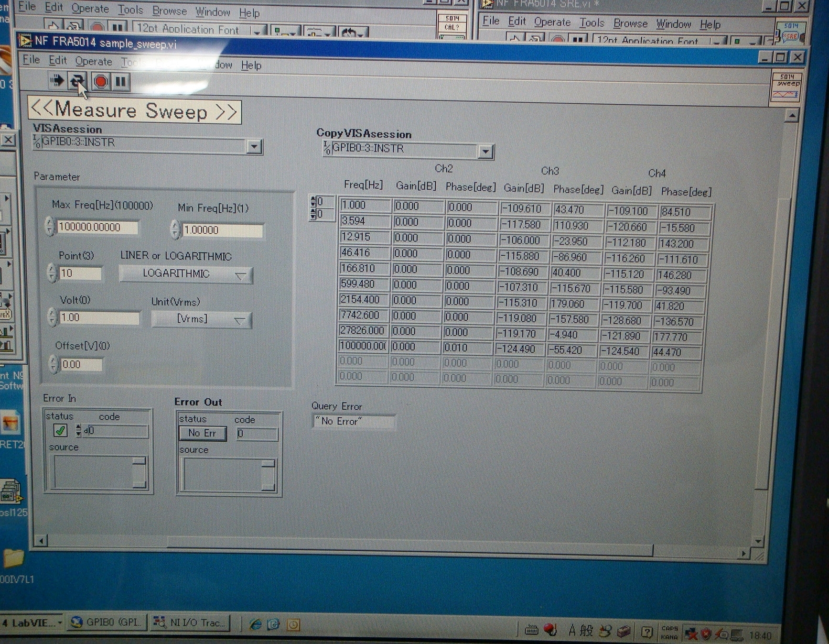This screenshot has width=829, height=644.
Task: Click the vertical scrollbar up arrow
Action: pyautogui.click(x=791, y=115)
